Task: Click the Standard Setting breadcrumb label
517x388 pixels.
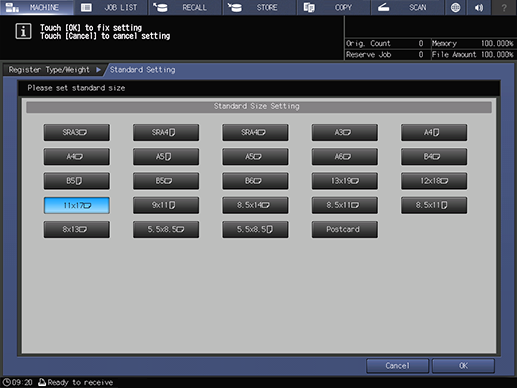Action: tap(142, 70)
